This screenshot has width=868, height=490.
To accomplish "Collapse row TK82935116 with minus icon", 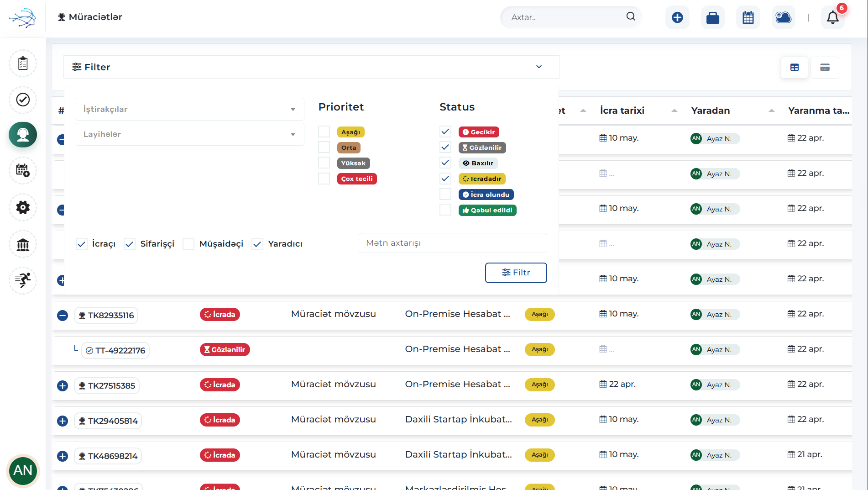I will pos(63,316).
